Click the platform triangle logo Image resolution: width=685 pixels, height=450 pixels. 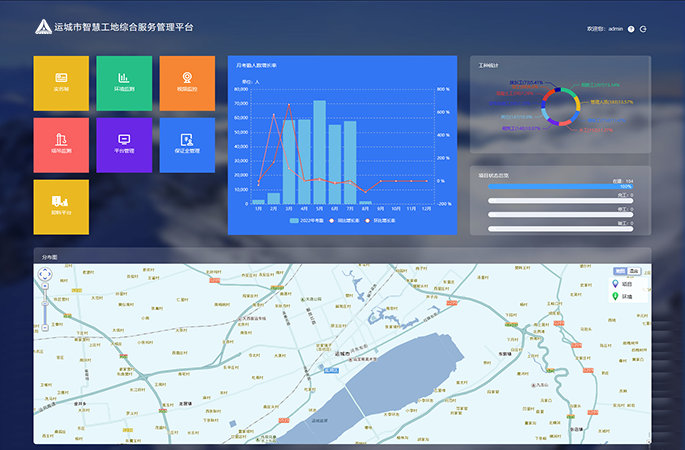point(43,27)
